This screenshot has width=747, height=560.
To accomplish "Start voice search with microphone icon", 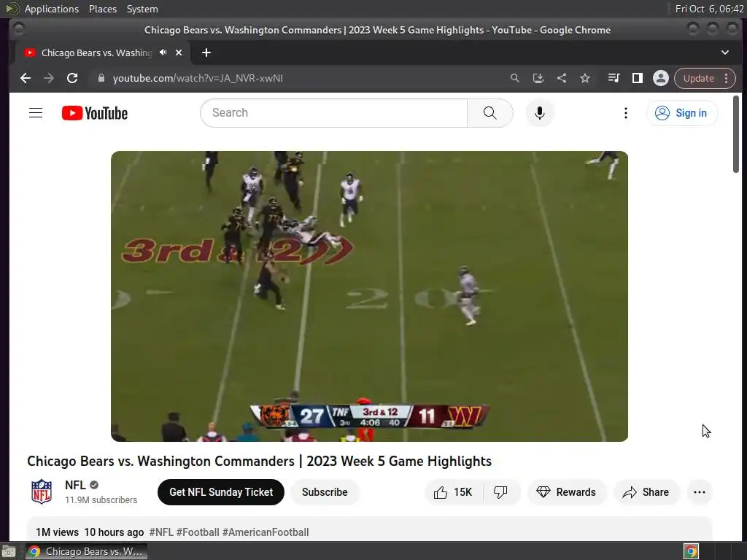I will coord(539,113).
